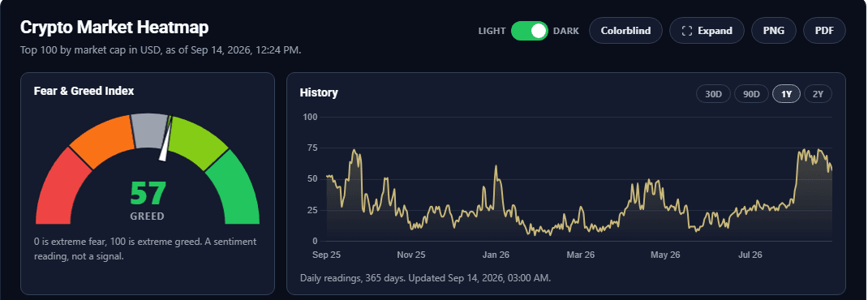This screenshot has height=300, width=868.
Task: Click the Expand button's fullscreen icon
Action: click(x=687, y=31)
